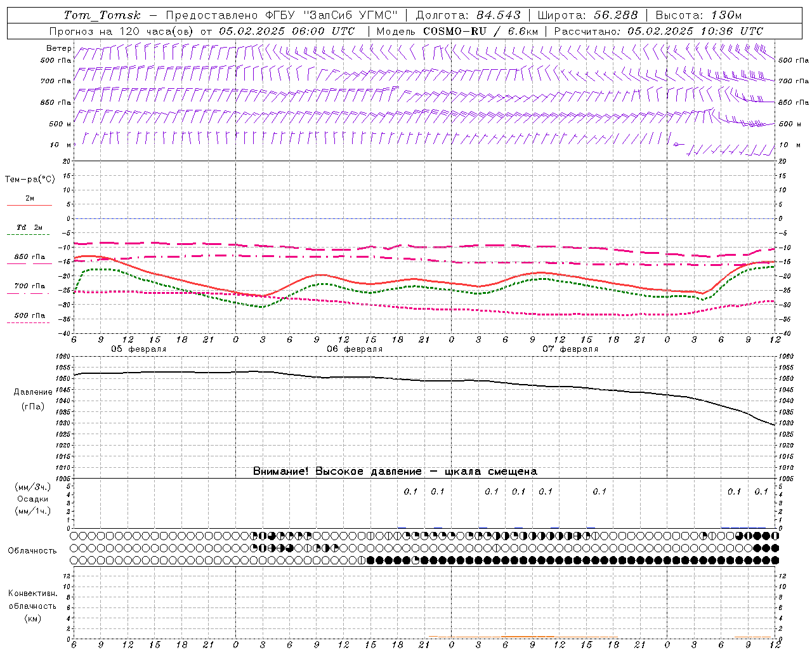Click the date label 05 февраля
The width and height of the screenshot is (812, 650).
139,349
